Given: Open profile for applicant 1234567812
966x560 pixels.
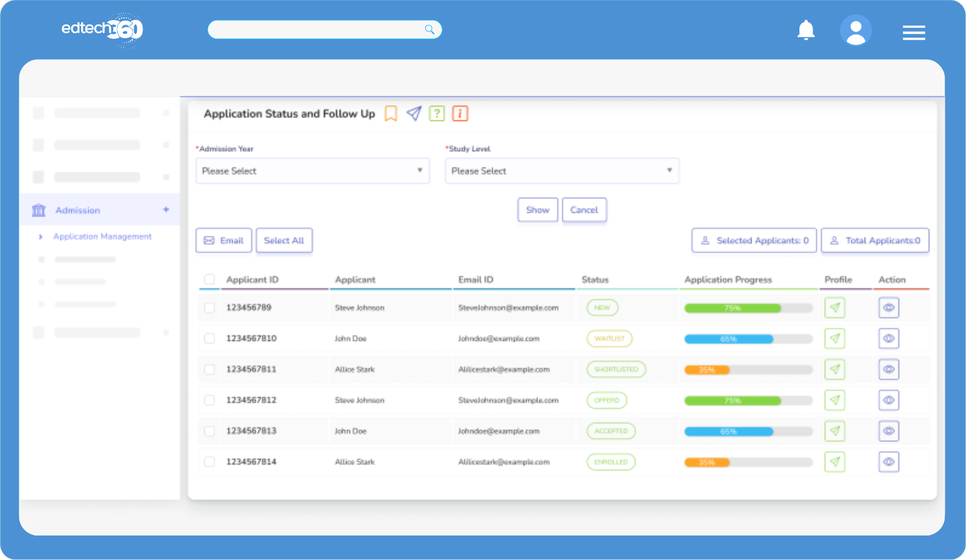Looking at the screenshot, I should click(834, 400).
